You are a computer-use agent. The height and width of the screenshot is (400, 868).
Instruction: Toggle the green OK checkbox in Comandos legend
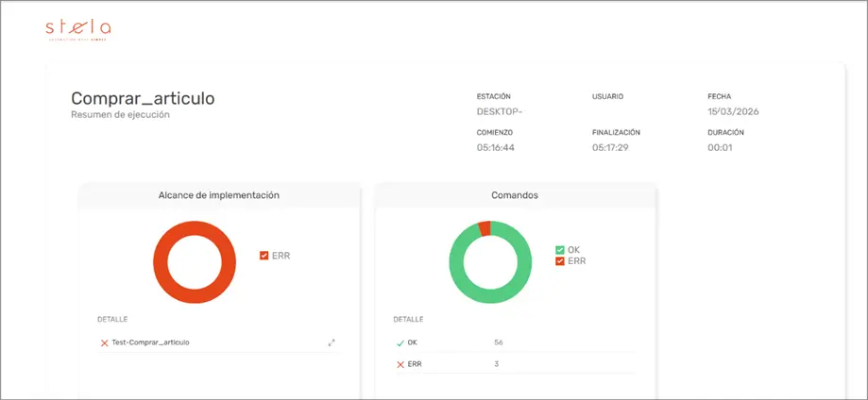click(x=560, y=250)
